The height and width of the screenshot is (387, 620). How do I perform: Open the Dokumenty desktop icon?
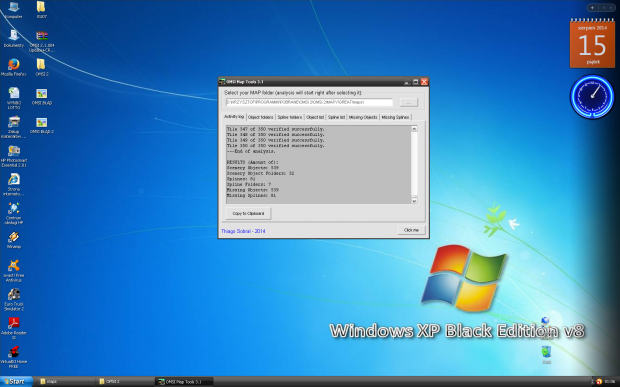tap(14, 39)
